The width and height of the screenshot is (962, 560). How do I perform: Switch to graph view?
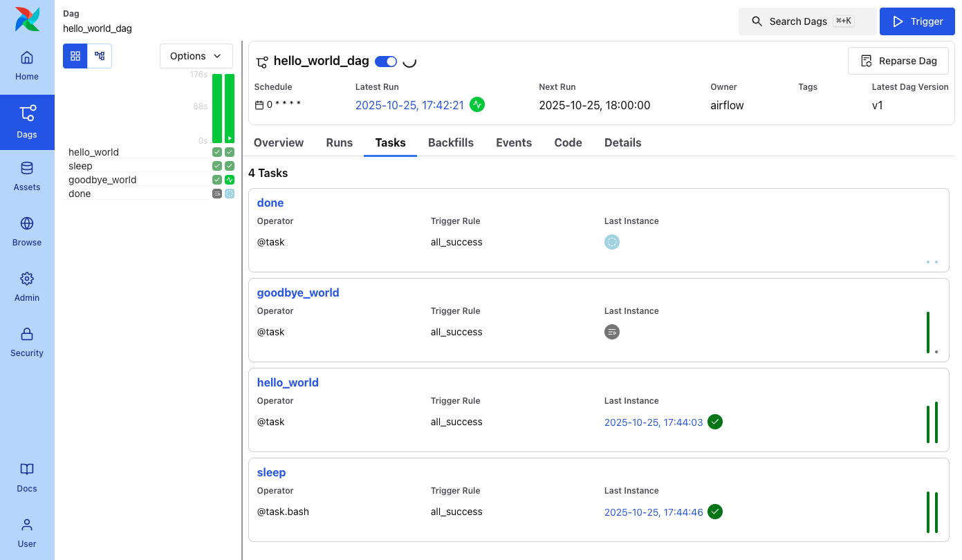point(100,56)
